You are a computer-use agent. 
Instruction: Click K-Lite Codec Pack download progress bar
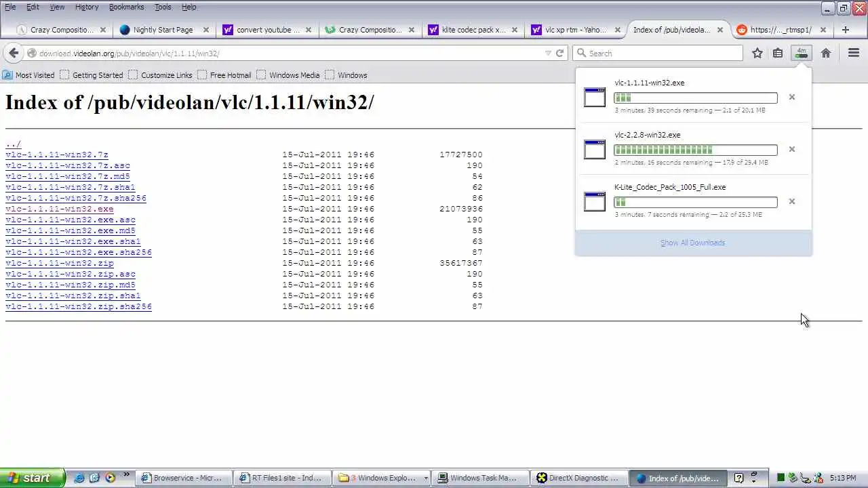[696, 202]
